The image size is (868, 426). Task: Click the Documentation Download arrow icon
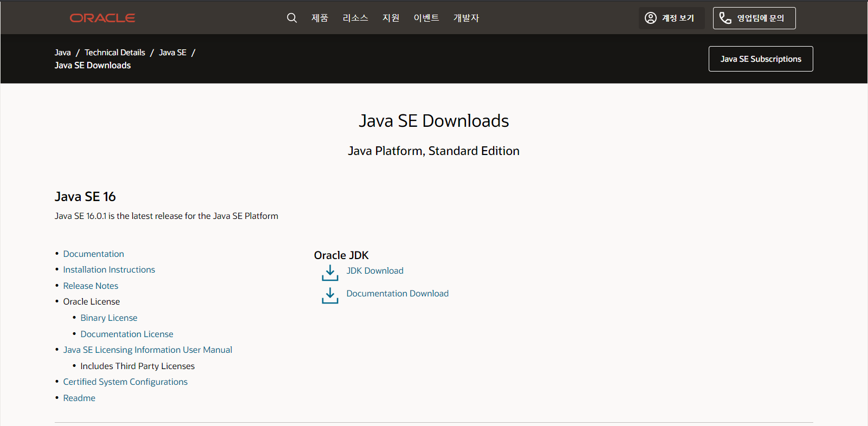point(330,295)
